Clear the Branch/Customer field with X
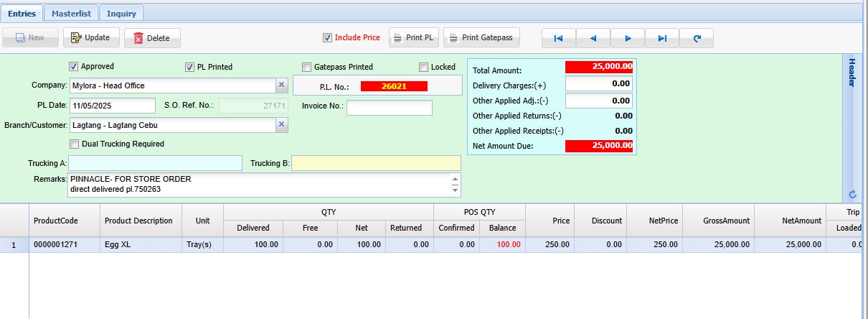 coord(281,125)
